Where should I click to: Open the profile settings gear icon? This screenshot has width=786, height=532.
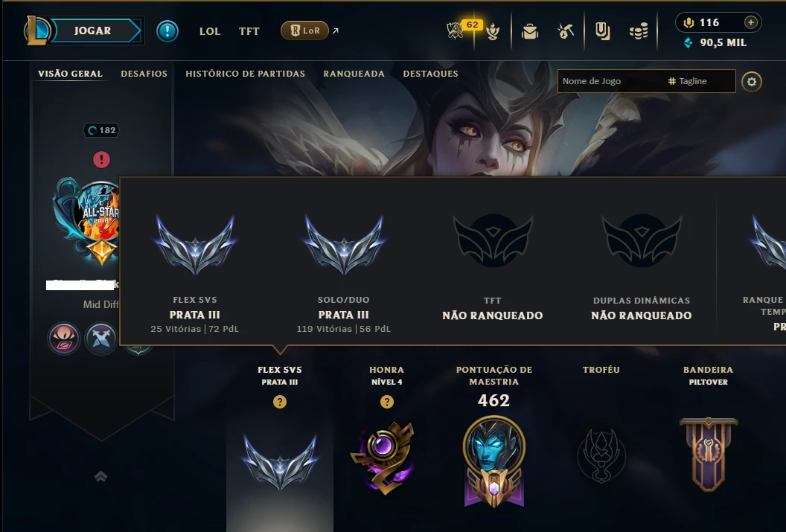(752, 82)
